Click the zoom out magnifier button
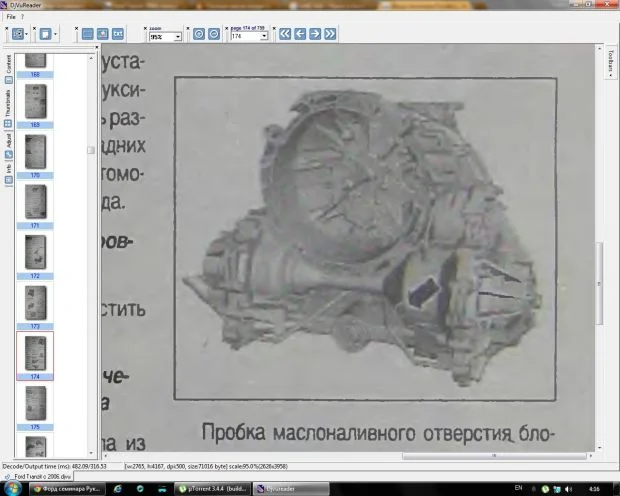Image resolution: width=620 pixels, height=496 pixels. tap(214, 34)
